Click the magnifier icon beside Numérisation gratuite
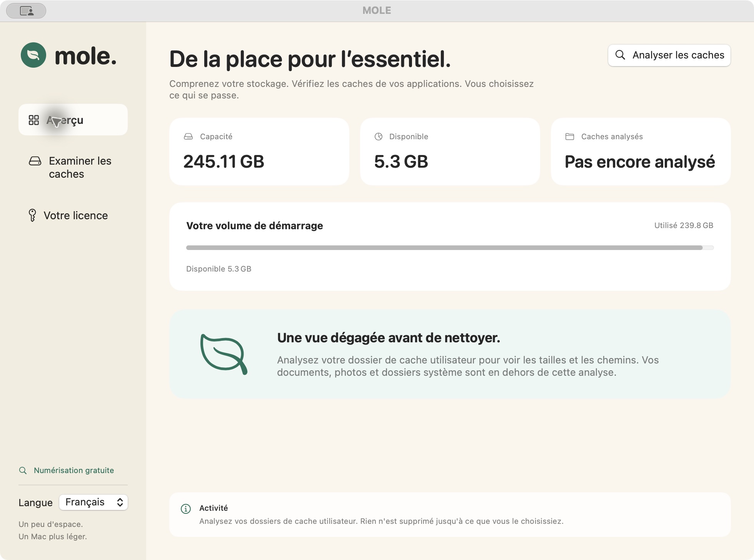The image size is (754, 560). tap(23, 470)
